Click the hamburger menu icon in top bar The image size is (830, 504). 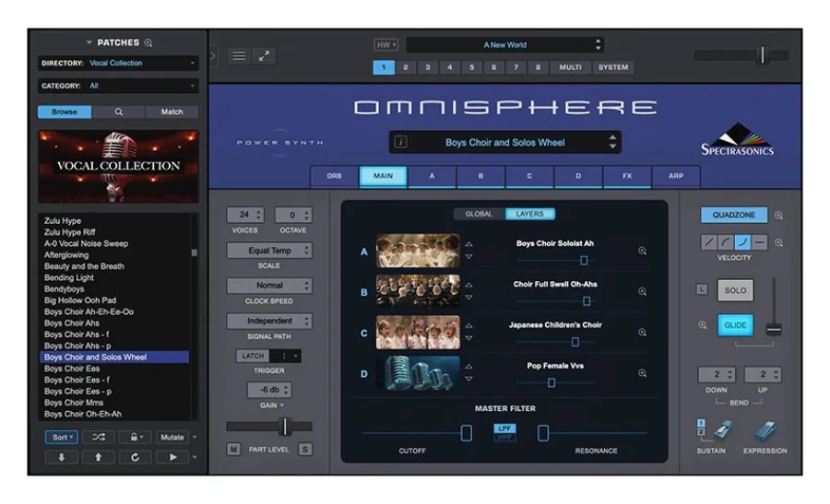(x=239, y=55)
